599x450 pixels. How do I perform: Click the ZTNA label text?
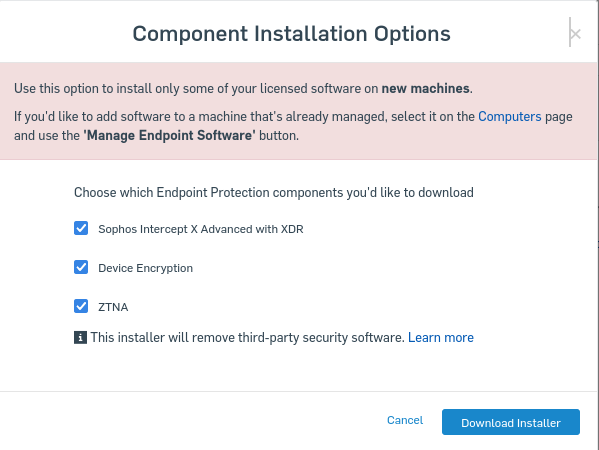tap(113, 307)
